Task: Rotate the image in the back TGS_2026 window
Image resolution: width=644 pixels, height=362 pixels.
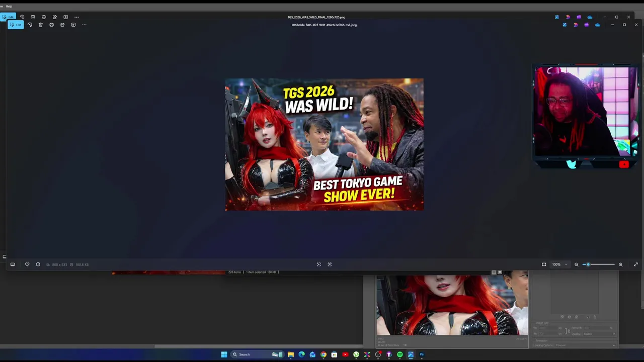Action: pyautogui.click(x=22, y=17)
